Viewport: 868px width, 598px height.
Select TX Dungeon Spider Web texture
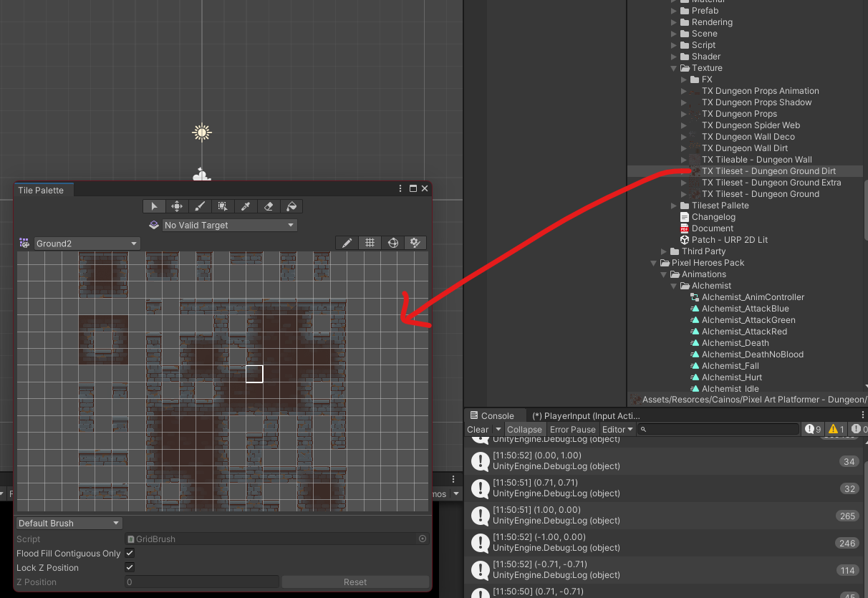click(751, 125)
